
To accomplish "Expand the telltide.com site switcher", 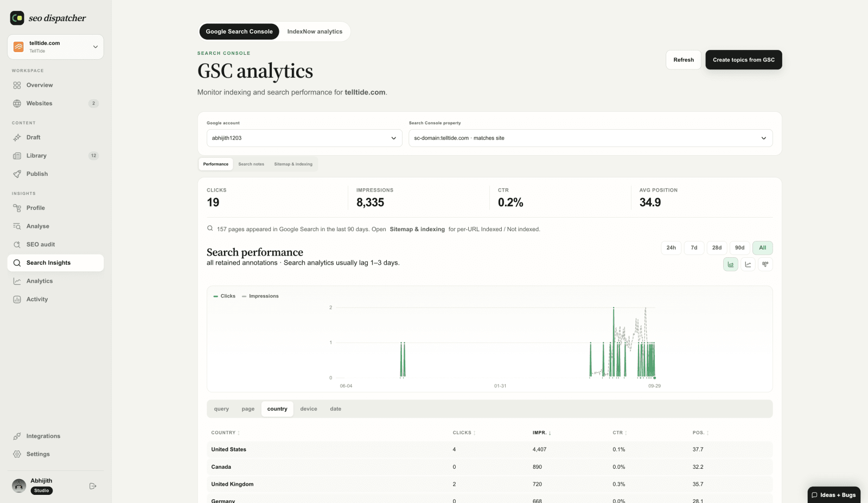I will pos(55,47).
